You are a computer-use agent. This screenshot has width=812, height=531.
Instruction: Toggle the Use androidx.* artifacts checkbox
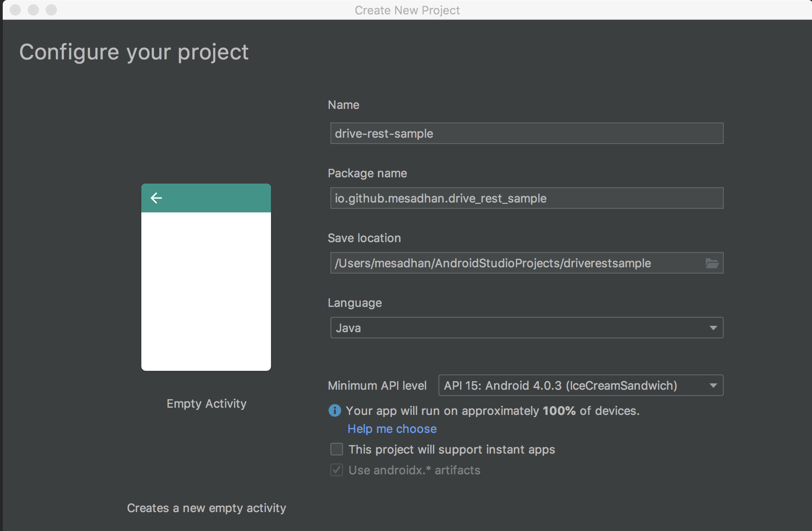337,470
